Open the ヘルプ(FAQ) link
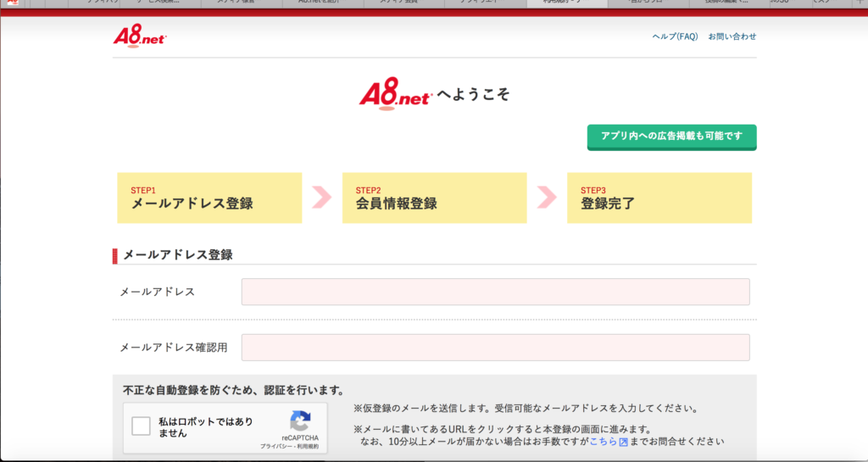868x462 pixels. tap(675, 36)
